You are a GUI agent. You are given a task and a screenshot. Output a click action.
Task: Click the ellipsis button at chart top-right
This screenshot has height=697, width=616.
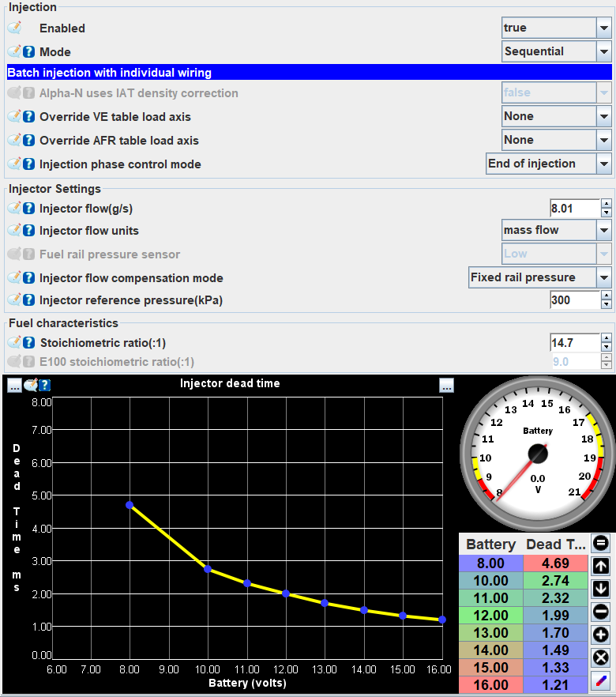point(447,385)
